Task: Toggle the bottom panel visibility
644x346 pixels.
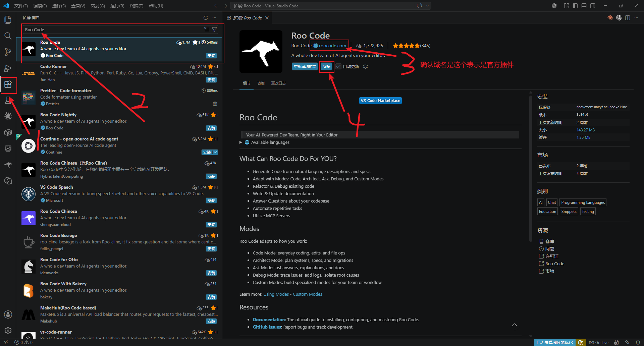Action: (x=584, y=6)
